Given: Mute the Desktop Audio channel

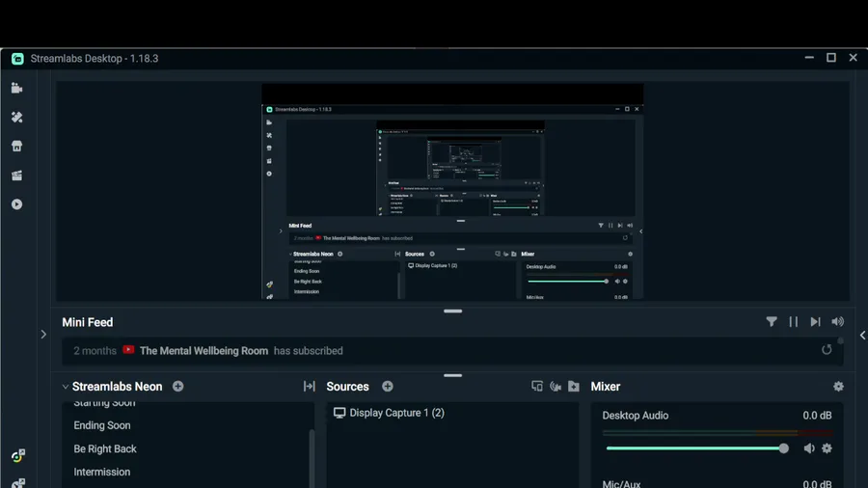Looking at the screenshot, I should (809, 448).
